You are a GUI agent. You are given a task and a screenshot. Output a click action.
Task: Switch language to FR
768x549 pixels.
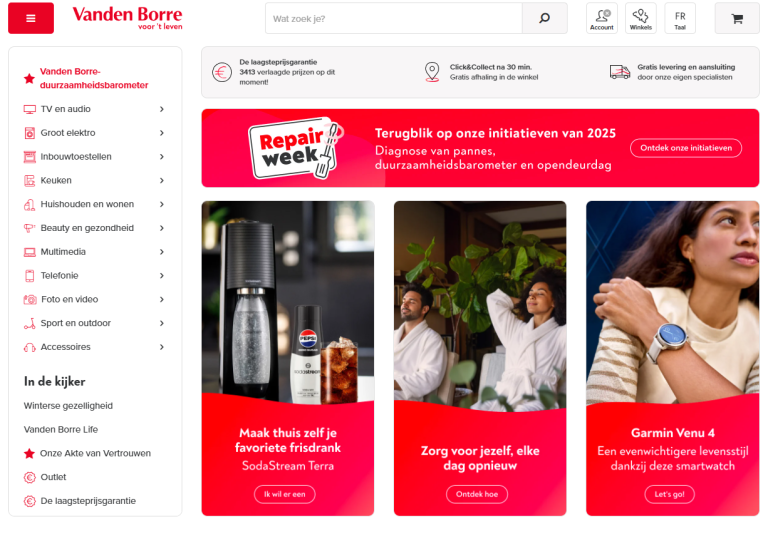click(680, 18)
